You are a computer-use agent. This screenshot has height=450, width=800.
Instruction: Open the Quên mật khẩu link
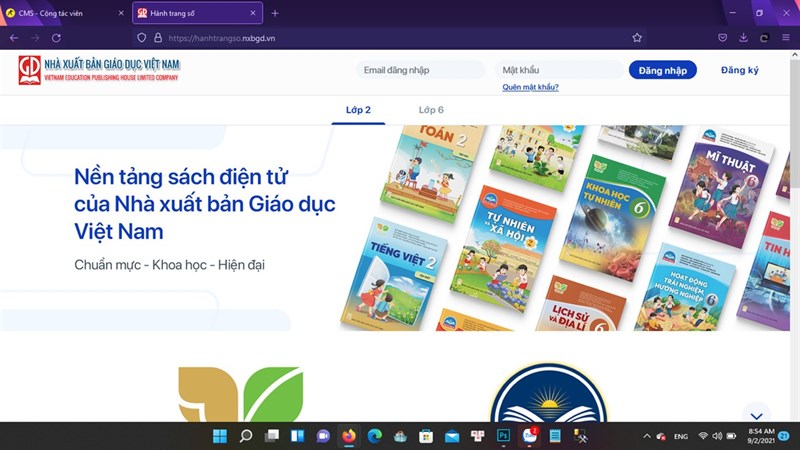click(x=530, y=87)
